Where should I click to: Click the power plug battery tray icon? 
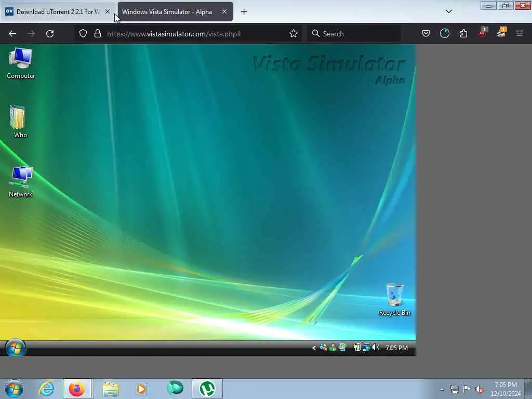pos(356,347)
